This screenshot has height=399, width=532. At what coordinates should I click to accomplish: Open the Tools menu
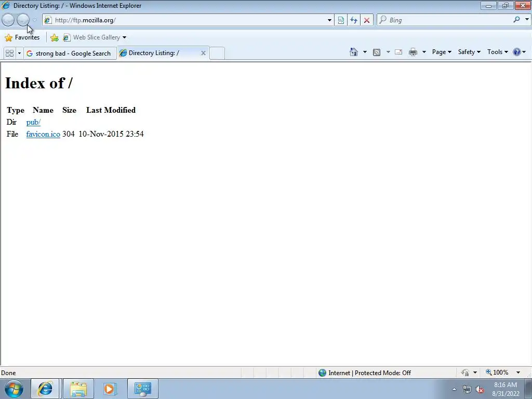tap(497, 52)
